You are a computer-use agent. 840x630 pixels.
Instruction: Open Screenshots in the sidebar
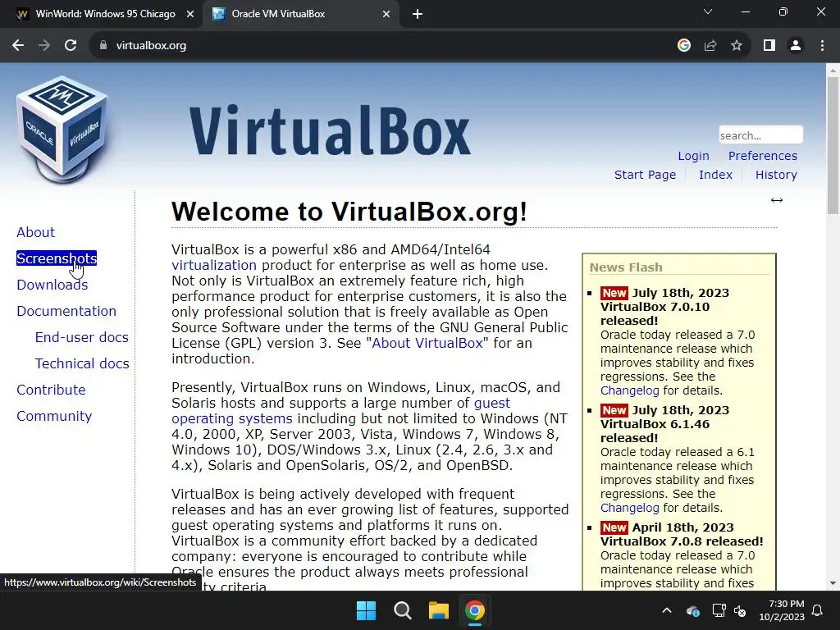57,258
